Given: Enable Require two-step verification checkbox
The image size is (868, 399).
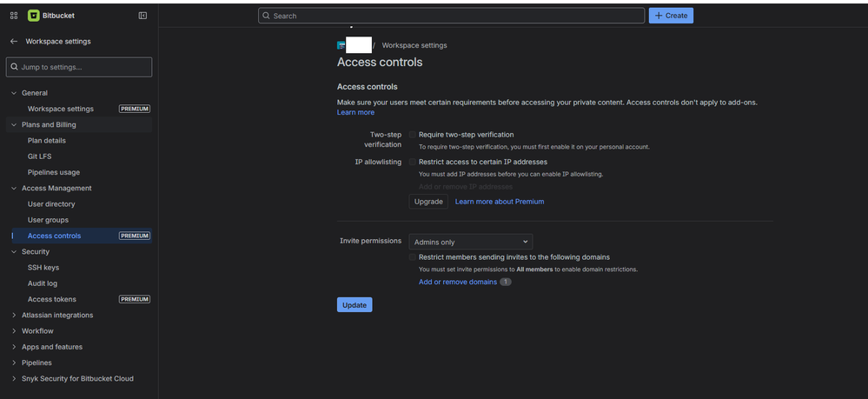Looking at the screenshot, I should (413, 135).
